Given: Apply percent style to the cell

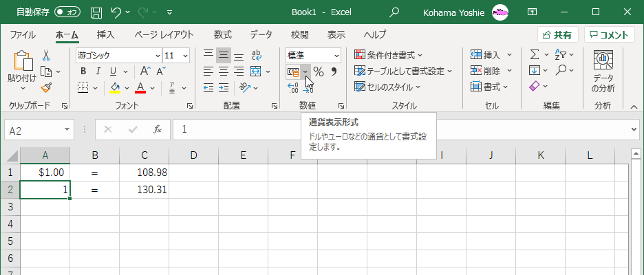Looking at the screenshot, I should pyautogui.click(x=319, y=71).
